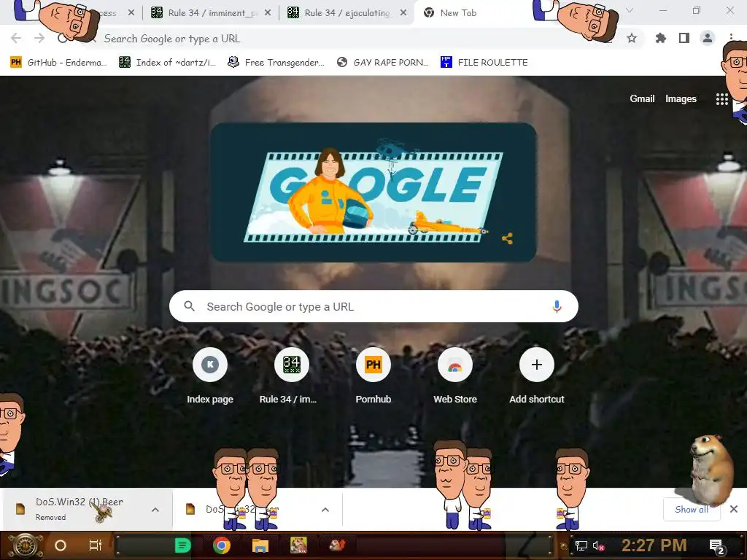
Task: Close the Rule 34 / imminent tab
Action: [x=268, y=13]
